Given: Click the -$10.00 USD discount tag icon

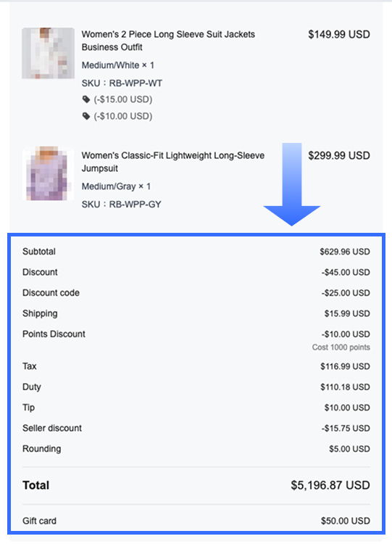Looking at the screenshot, I should pyautogui.click(x=86, y=116).
